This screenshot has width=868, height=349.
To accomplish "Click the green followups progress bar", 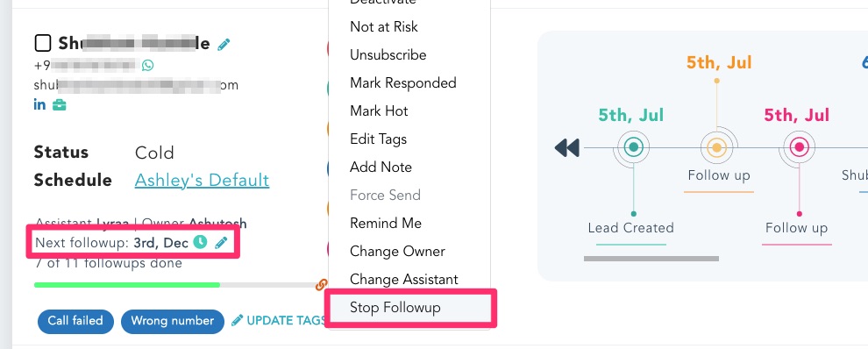I will tap(127, 285).
